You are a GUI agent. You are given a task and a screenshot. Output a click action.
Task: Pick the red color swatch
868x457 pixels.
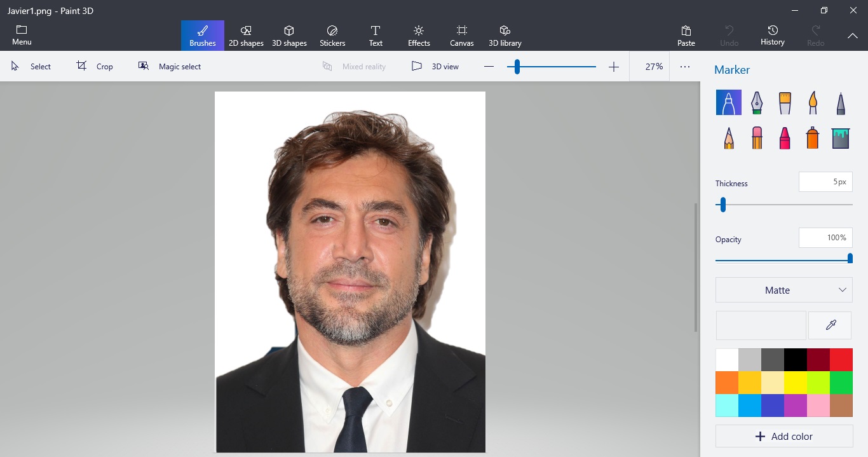pos(841,360)
